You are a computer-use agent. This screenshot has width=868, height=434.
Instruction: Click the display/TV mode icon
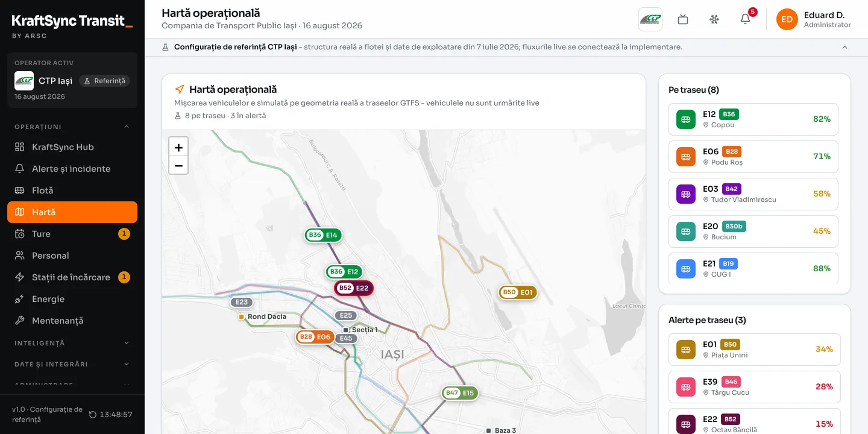(683, 19)
